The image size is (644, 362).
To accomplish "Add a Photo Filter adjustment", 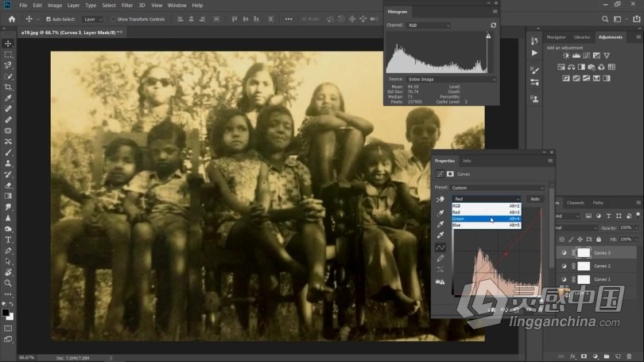I will (x=592, y=67).
